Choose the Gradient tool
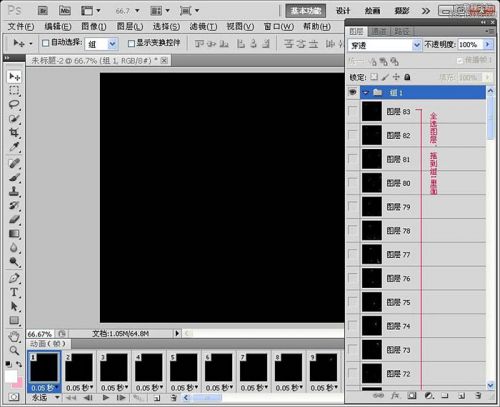 tap(14, 234)
